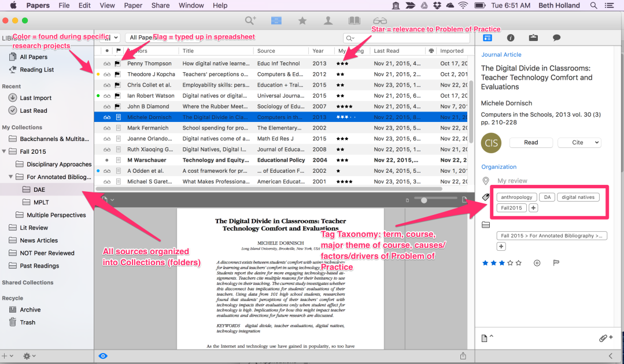Collapse the Fall 2015 collection
Screen dimensions: 624x364
coord(5,151)
